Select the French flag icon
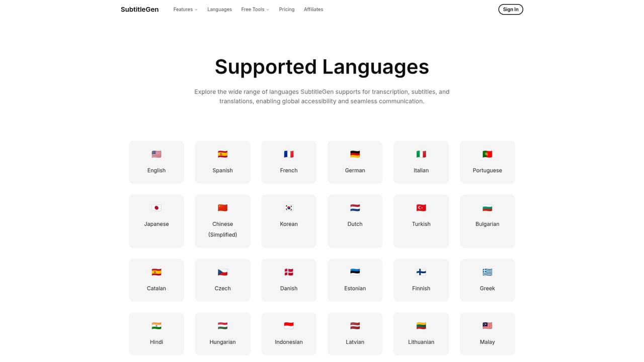 [x=289, y=154]
